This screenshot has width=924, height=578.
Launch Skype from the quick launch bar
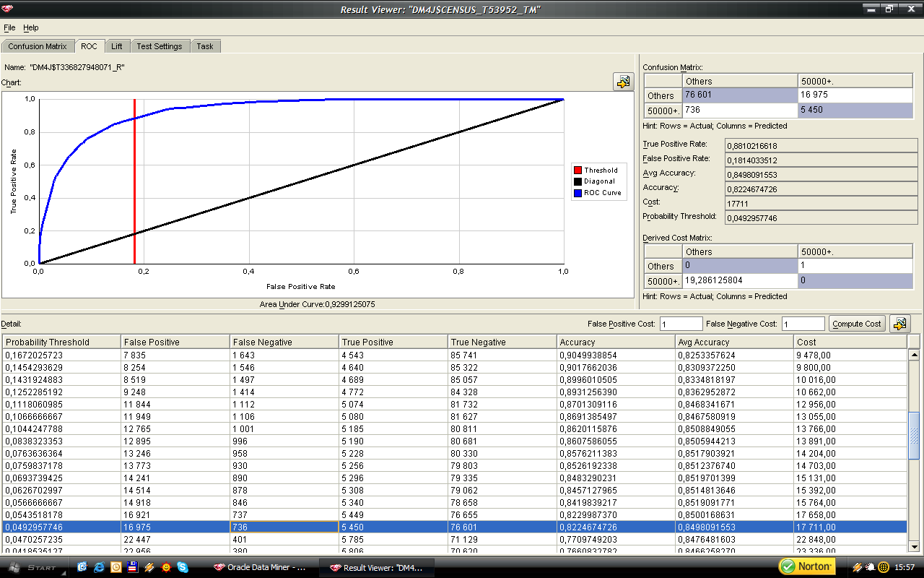[x=182, y=567]
